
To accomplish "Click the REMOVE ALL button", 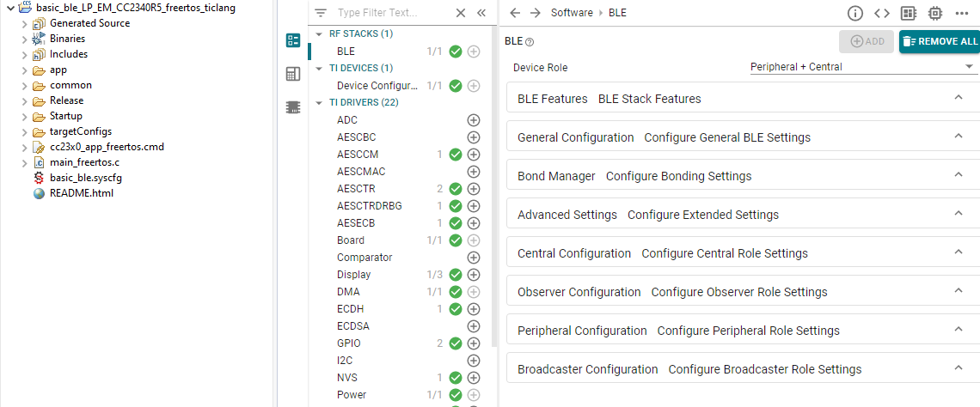I will tap(940, 41).
